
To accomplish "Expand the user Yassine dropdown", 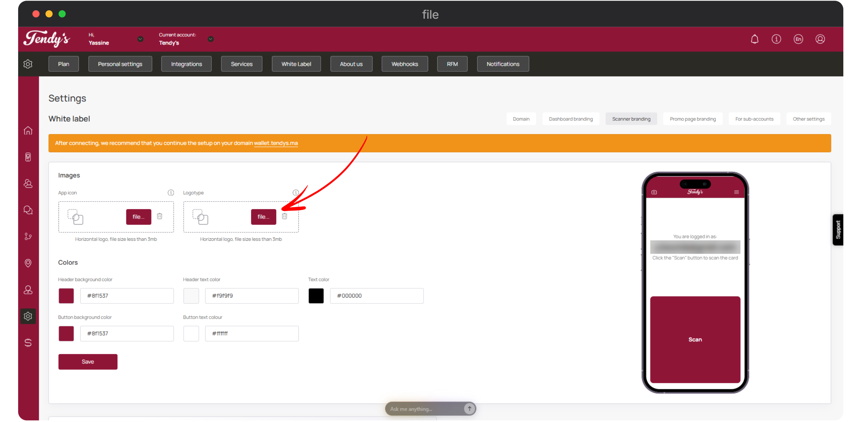I will [x=141, y=39].
